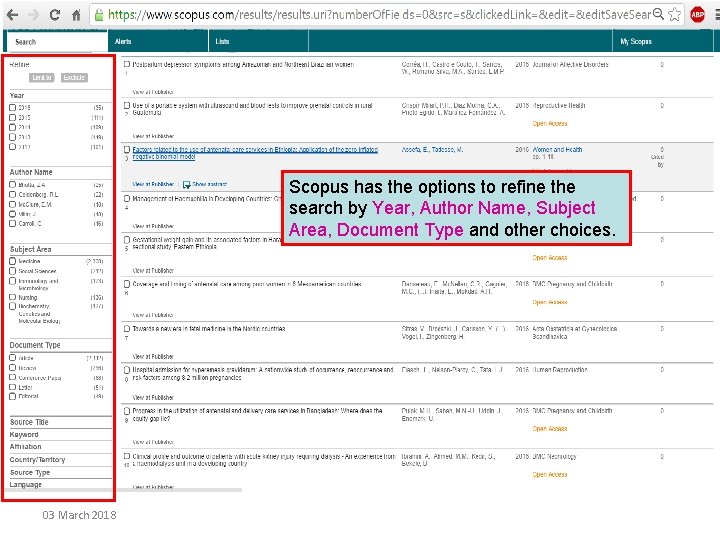This screenshot has width=720, height=540.
Task: Check the Social Sciences subject area
Action: [x=13, y=271]
